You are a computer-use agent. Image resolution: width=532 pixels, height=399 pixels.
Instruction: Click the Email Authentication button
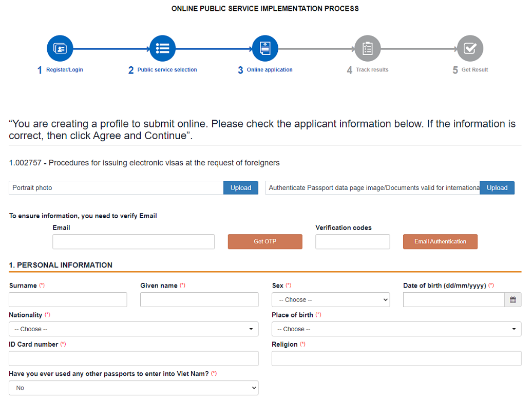pyautogui.click(x=440, y=242)
